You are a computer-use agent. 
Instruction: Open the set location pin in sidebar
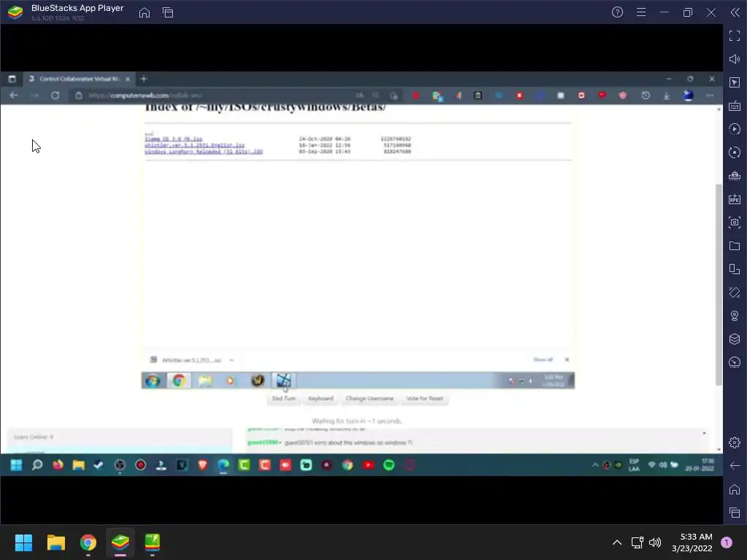pos(735,316)
